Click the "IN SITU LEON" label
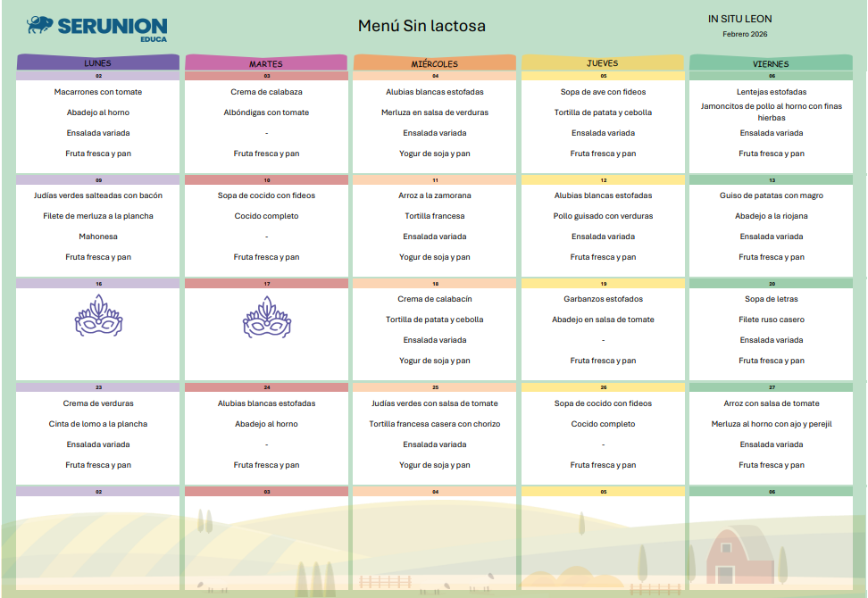The image size is (868, 598). pyautogui.click(x=739, y=19)
